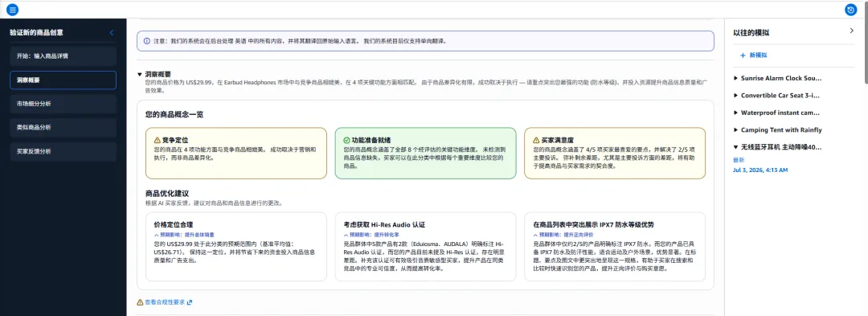868x316 pixels.
Task: Click the 最新 label under 无线蓝牙耳机
Action: [738, 160]
